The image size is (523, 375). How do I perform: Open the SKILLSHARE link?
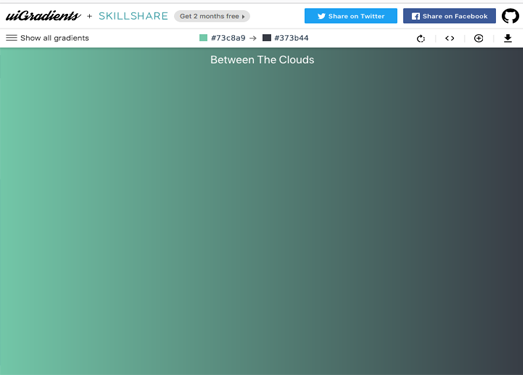pos(133,16)
